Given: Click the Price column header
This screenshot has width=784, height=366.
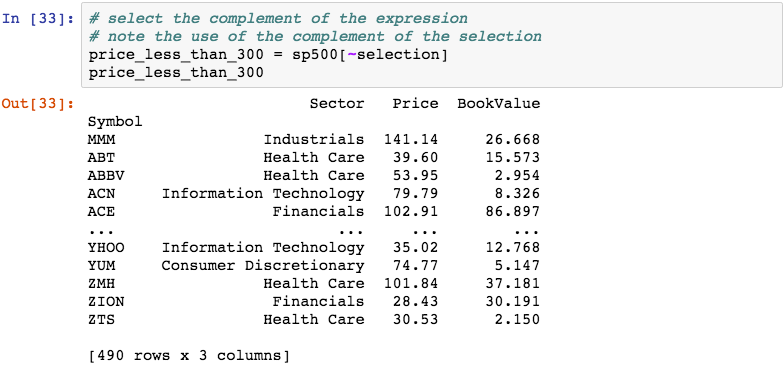Looking at the screenshot, I should pos(415,104).
